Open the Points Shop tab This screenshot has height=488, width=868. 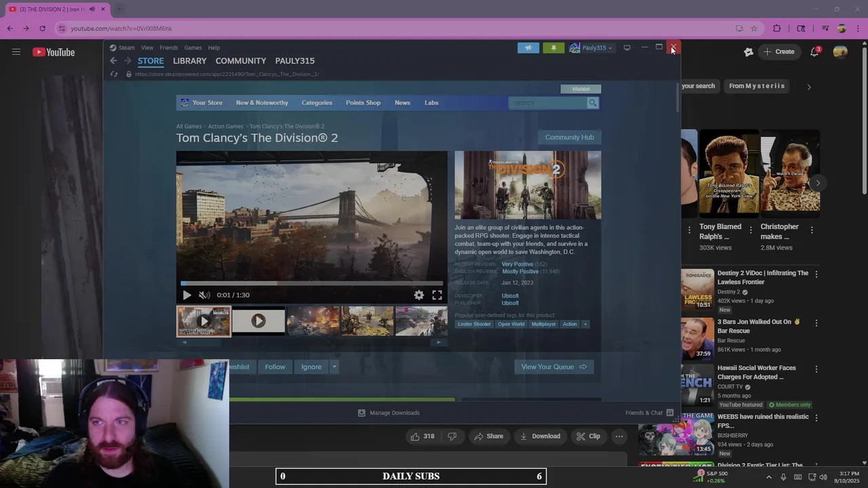pos(363,103)
